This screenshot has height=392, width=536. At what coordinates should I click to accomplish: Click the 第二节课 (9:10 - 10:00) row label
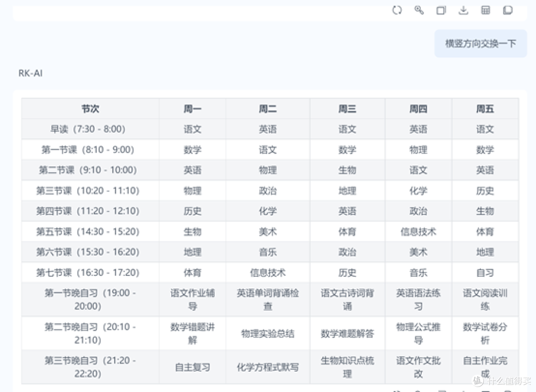[x=88, y=170]
